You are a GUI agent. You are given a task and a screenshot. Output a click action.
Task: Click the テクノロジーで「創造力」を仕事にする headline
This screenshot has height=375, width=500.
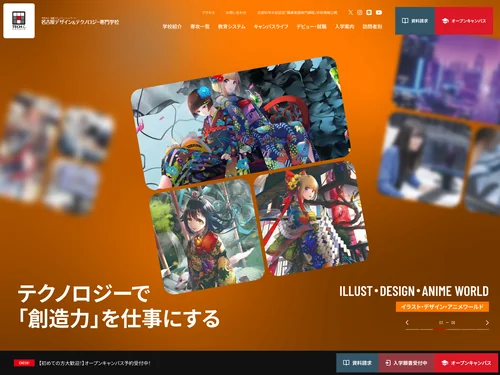click(x=119, y=306)
